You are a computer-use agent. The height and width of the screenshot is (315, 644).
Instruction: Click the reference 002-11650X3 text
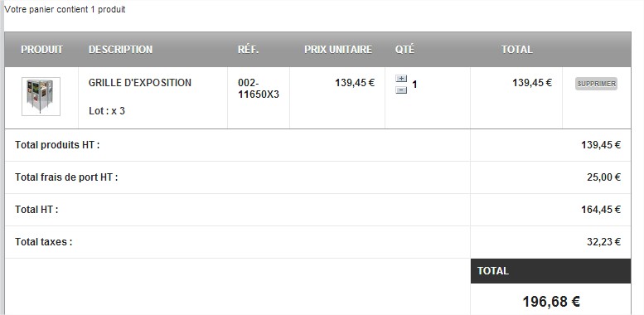click(x=259, y=89)
